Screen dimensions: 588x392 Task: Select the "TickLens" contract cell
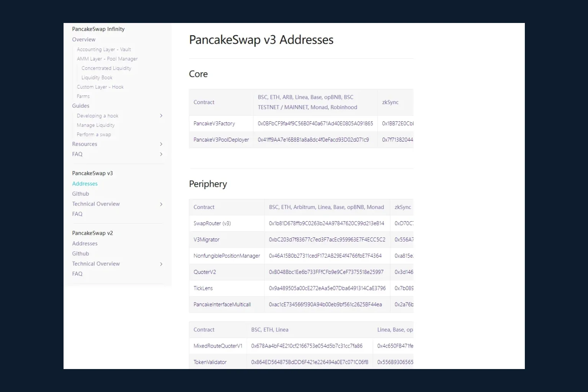tap(227, 288)
